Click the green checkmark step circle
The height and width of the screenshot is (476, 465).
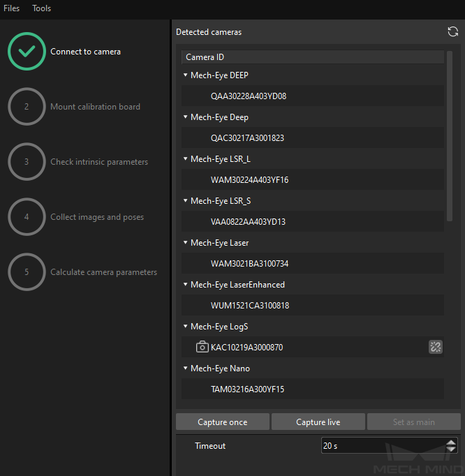pyautogui.click(x=27, y=52)
